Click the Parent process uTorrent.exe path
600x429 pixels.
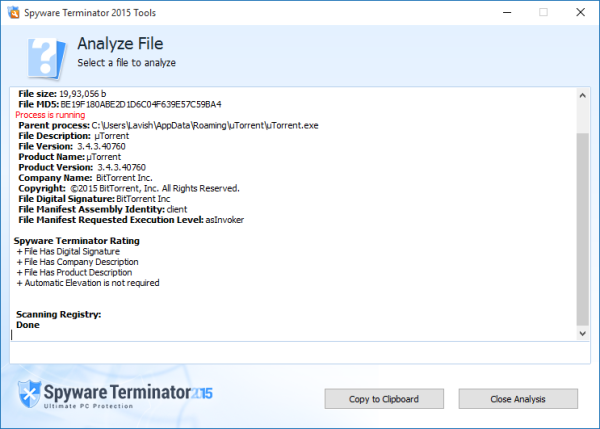(x=205, y=126)
